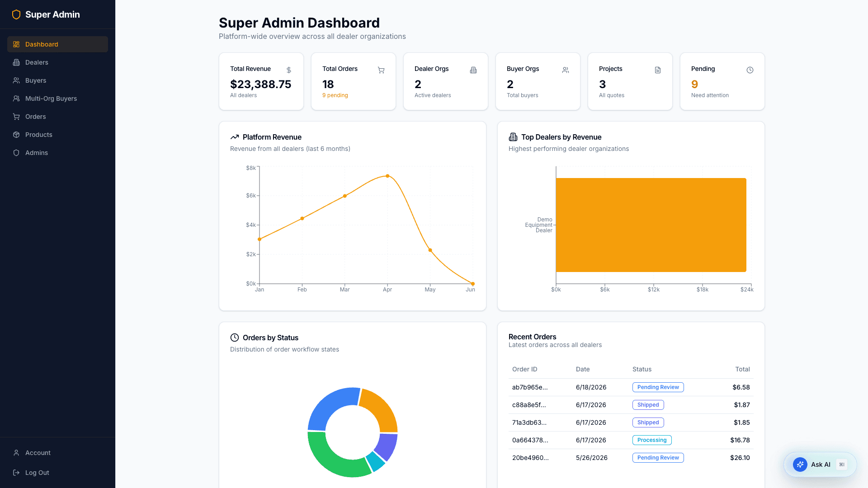
Task: Click the Log Out arrow icon
Action: (16, 473)
